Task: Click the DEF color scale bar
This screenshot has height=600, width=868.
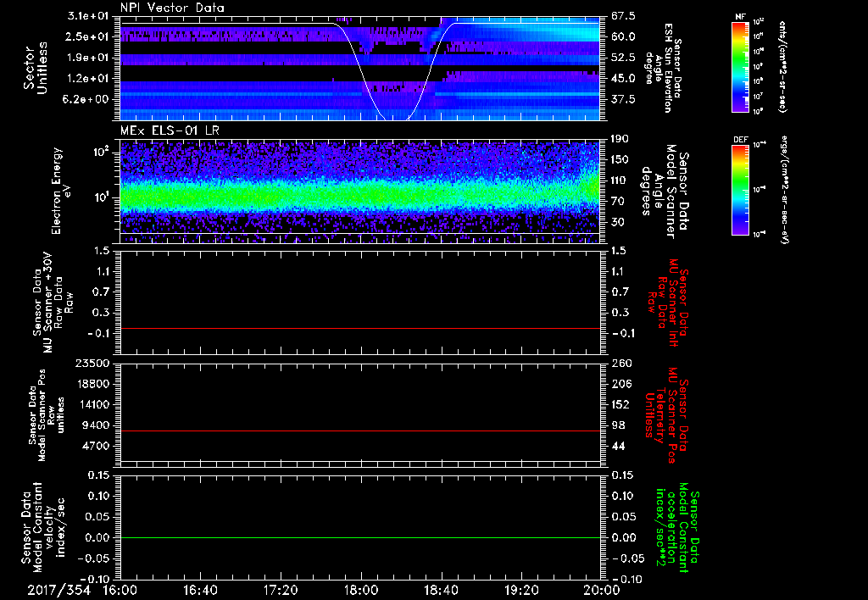Action: [741, 190]
